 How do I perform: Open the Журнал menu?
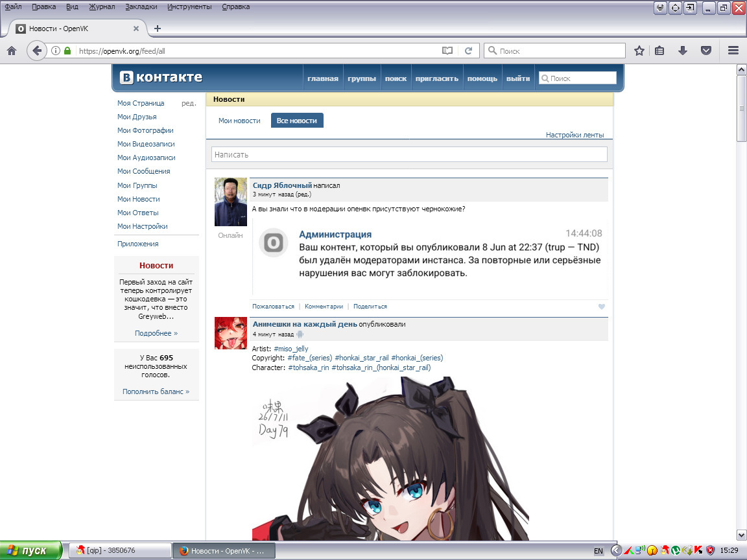tap(102, 6)
